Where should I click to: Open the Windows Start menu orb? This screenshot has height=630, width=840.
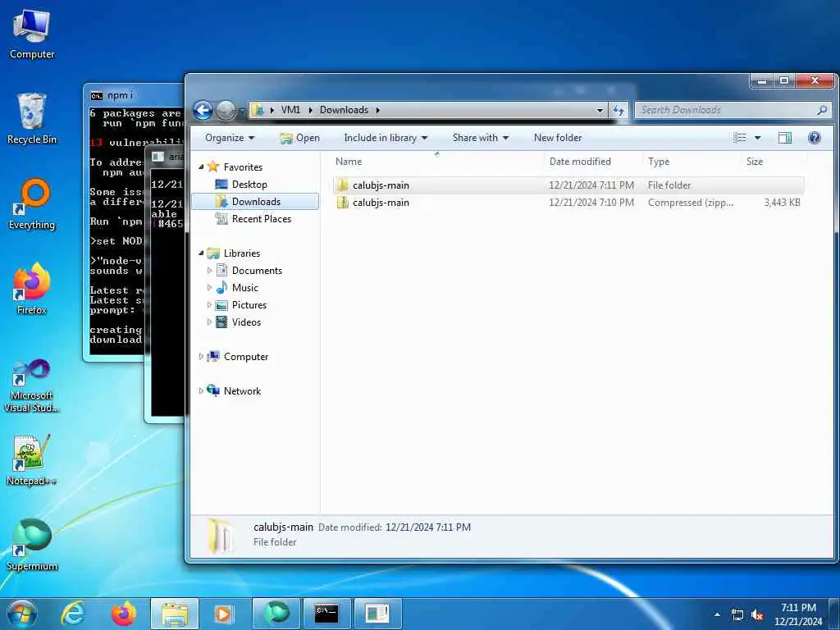22,614
